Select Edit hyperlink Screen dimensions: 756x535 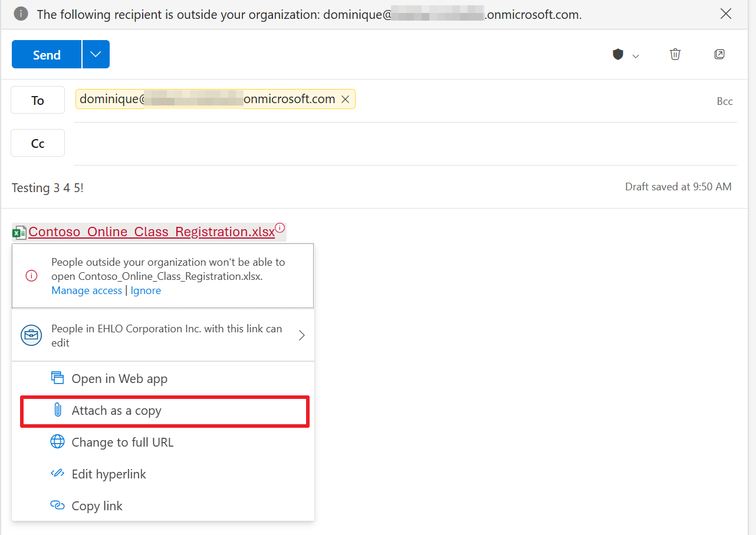pyautogui.click(x=108, y=474)
